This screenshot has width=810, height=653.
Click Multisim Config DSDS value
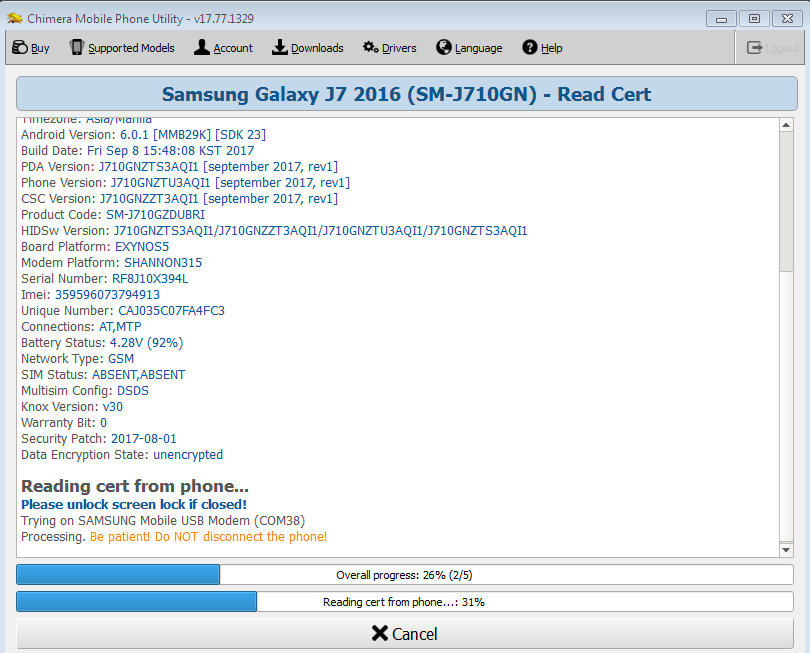point(133,391)
